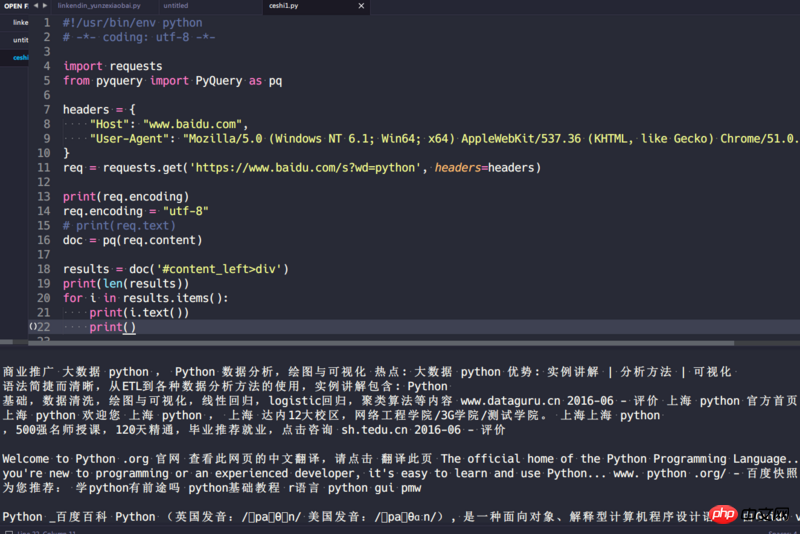Click line number 11 in gutter
This screenshot has height=534, width=800.
44,168
